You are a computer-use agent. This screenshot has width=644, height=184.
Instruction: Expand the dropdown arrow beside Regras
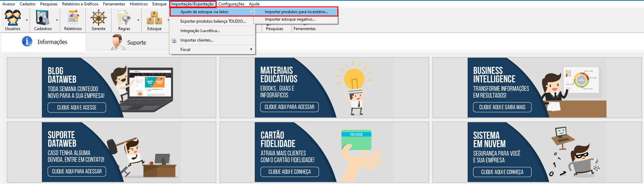[138, 20]
